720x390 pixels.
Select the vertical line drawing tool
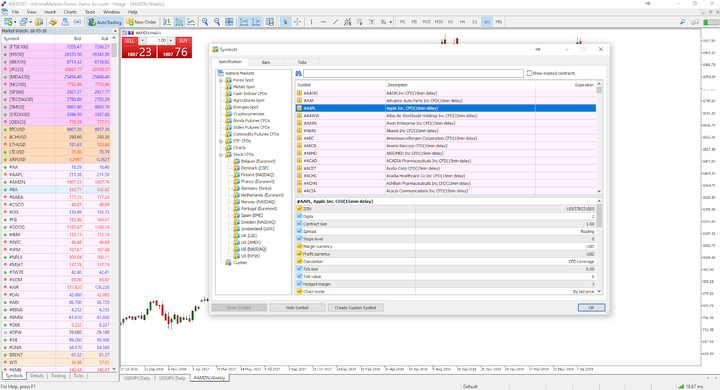tap(311, 22)
